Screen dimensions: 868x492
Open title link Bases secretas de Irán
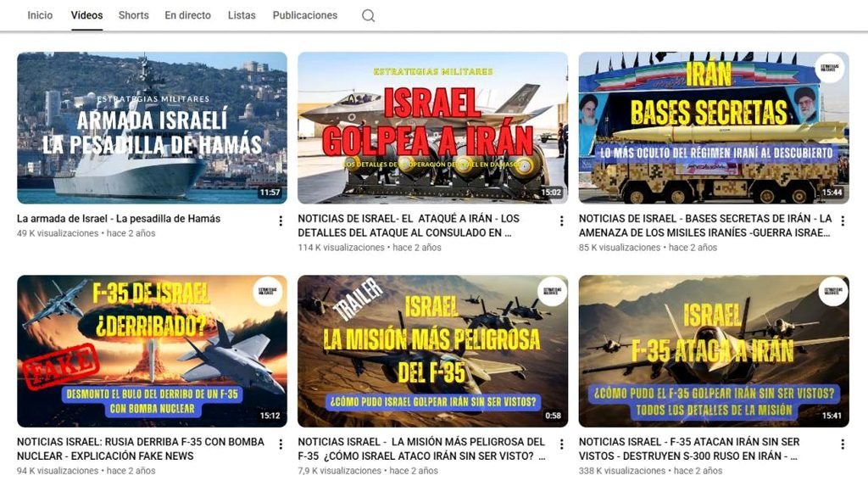[x=705, y=226]
